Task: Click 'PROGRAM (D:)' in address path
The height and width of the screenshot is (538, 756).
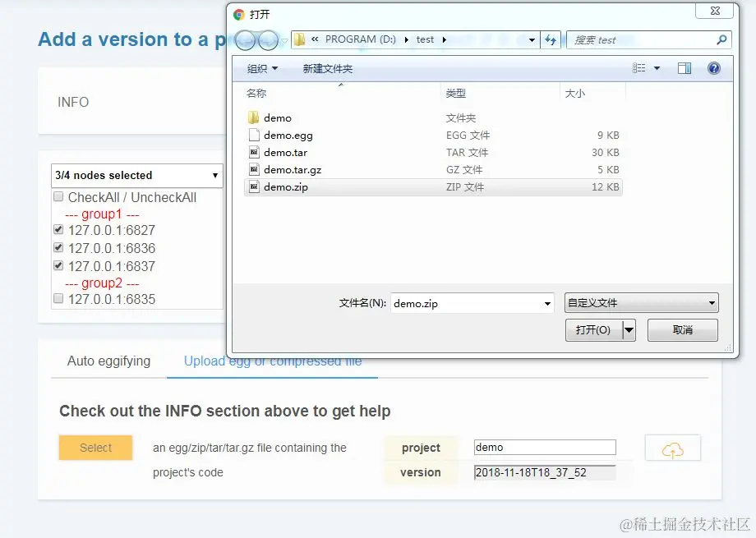Action: 360,39
